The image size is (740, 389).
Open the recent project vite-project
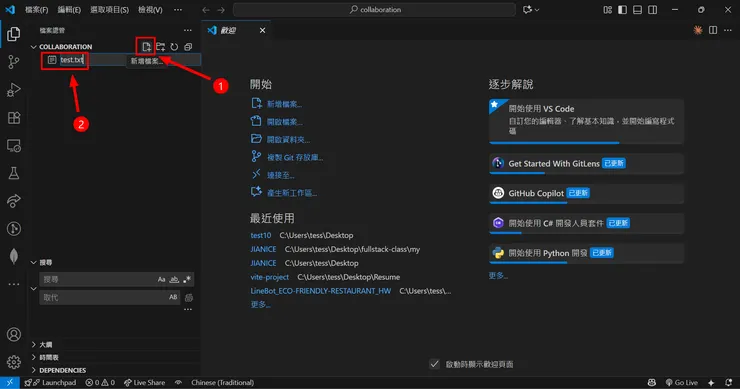coord(269,277)
